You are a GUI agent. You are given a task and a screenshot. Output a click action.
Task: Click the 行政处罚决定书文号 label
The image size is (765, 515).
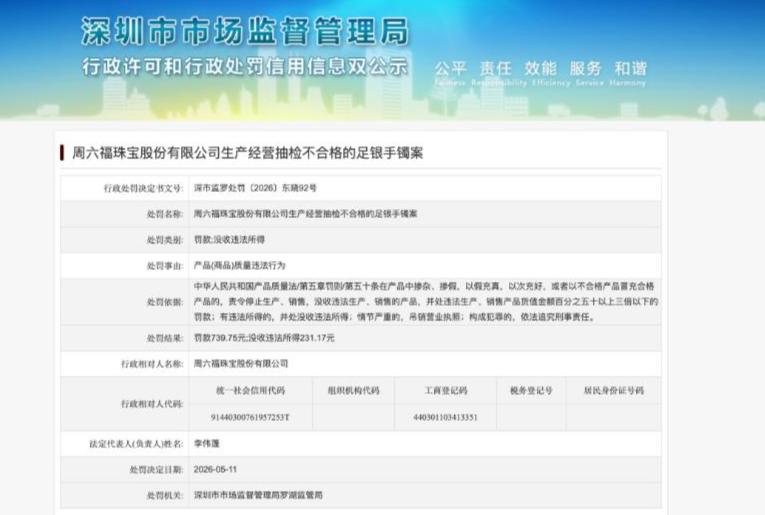(143, 188)
